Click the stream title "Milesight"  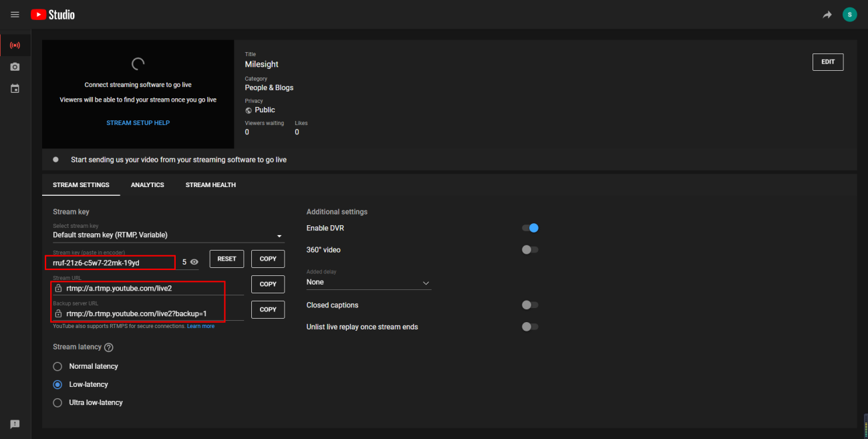tap(262, 64)
